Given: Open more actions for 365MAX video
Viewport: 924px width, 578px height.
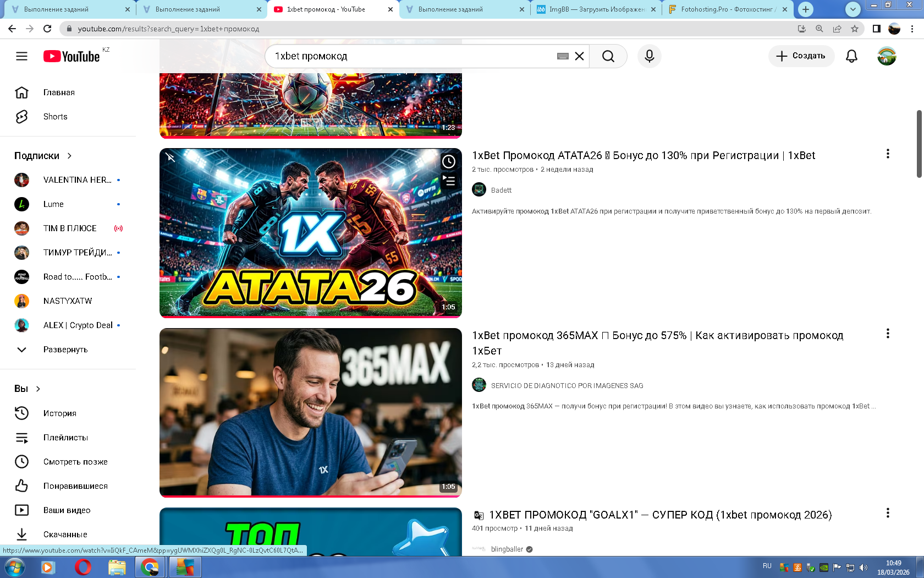Looking at the screenshot, I should pyautogui.click(x=888, y=334).
